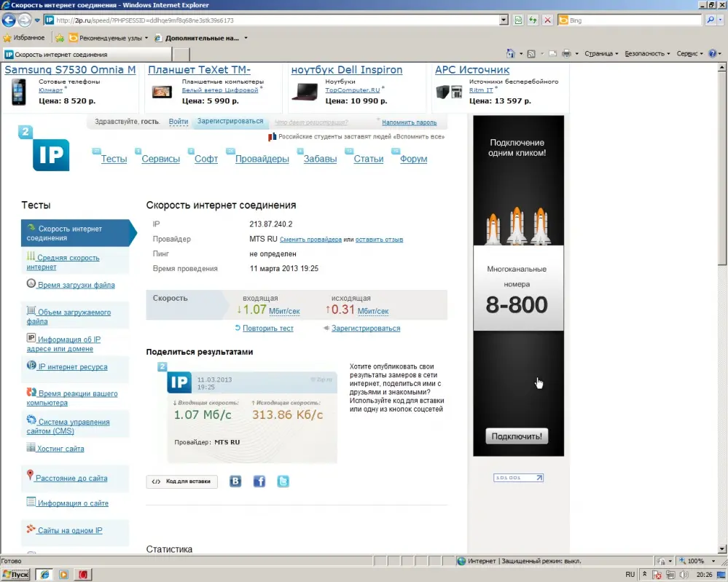Open the address bar dropdown arrow
The height and width of the screenshot is (582, 728).
[504, 20]
